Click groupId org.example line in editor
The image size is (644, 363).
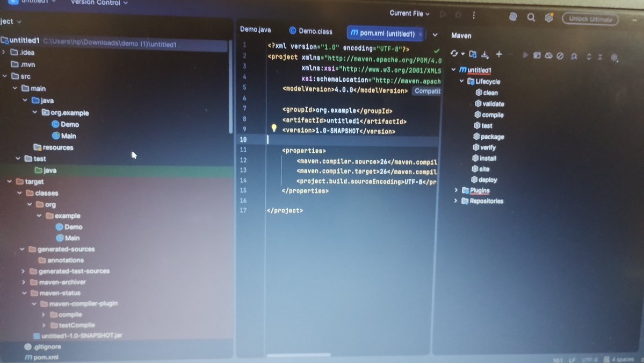click(x=337, y=110)
